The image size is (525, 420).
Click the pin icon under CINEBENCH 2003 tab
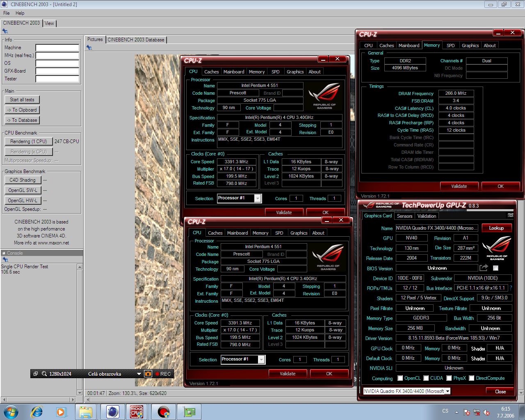coord(5,31)
